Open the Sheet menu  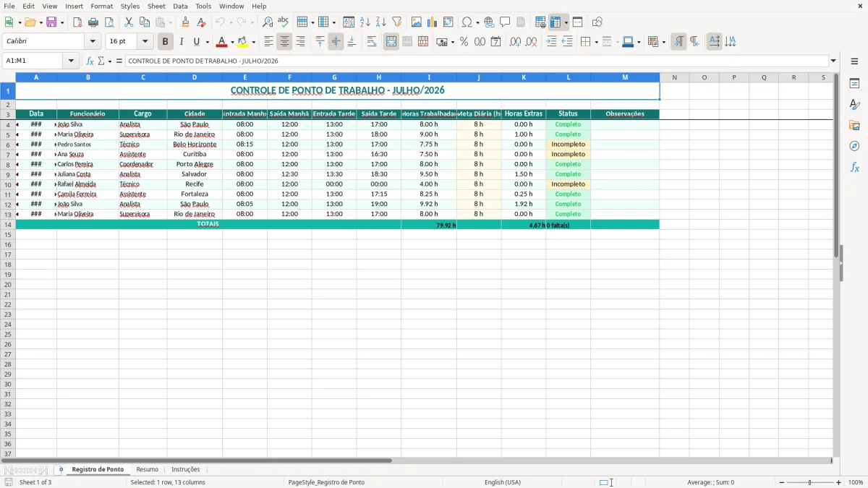pos(156,6)
